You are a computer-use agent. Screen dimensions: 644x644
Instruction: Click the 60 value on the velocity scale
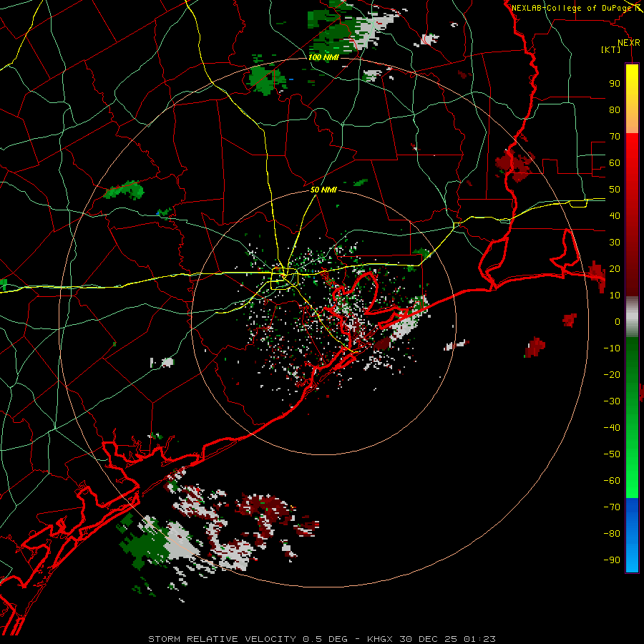pos(615,162)
